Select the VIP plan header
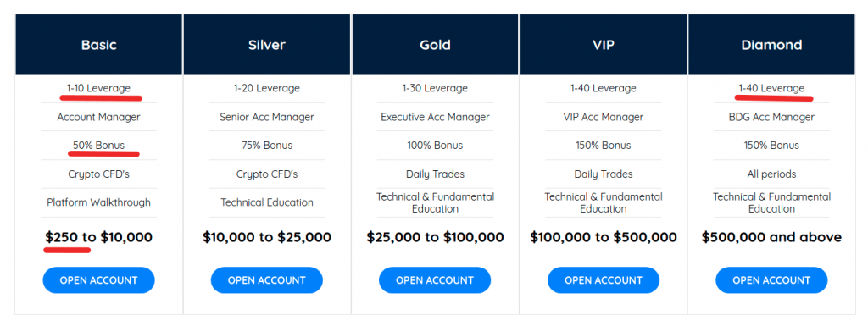This screenshot has width=868, height=326. [x=604, y=45]
